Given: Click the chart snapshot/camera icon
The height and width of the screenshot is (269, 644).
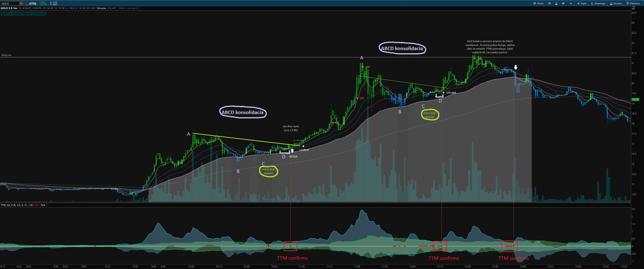Looking at the screenshot, I should click(549, 4).
